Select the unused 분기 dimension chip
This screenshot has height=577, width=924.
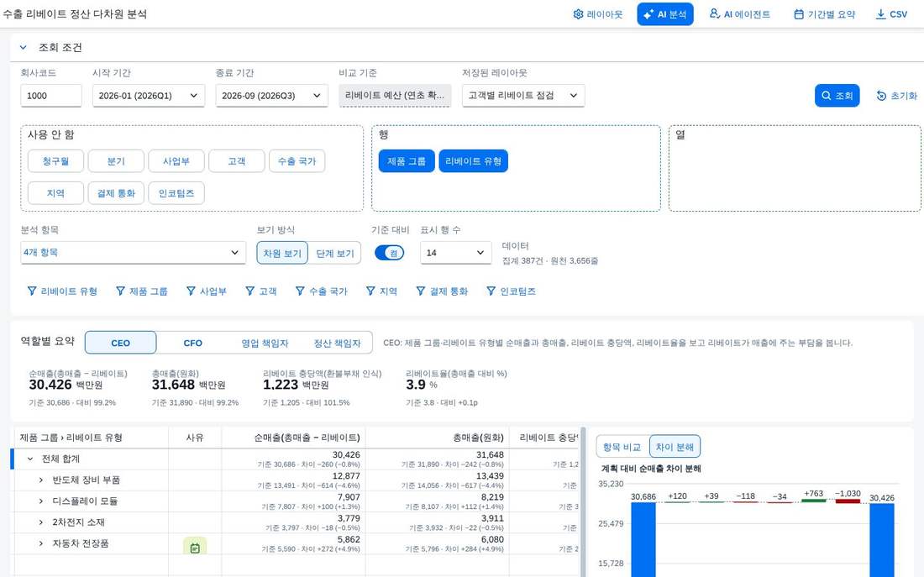click(116, 161)
